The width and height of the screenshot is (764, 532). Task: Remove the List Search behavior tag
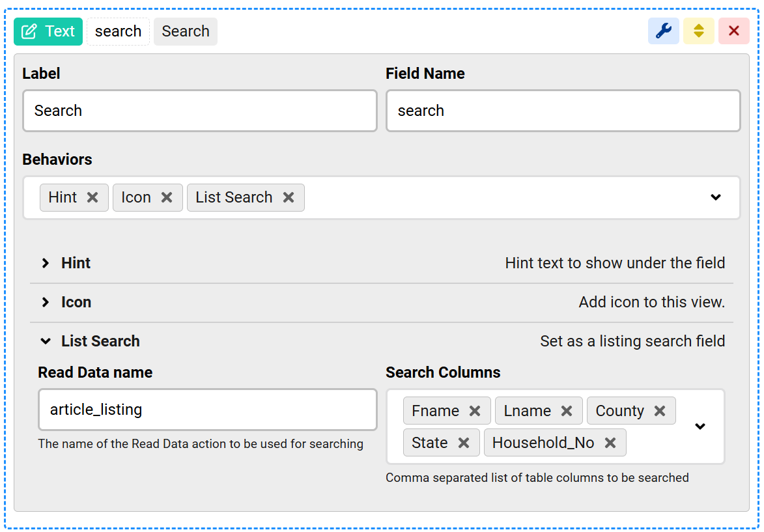[x=289, y=197]
